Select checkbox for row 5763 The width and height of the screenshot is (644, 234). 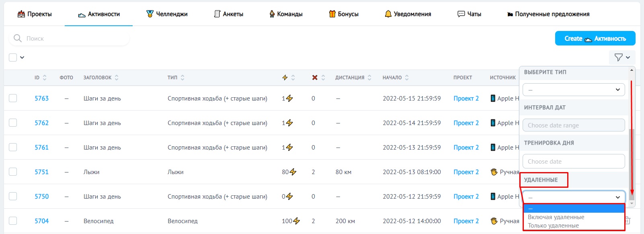click(x=13, y=98)
